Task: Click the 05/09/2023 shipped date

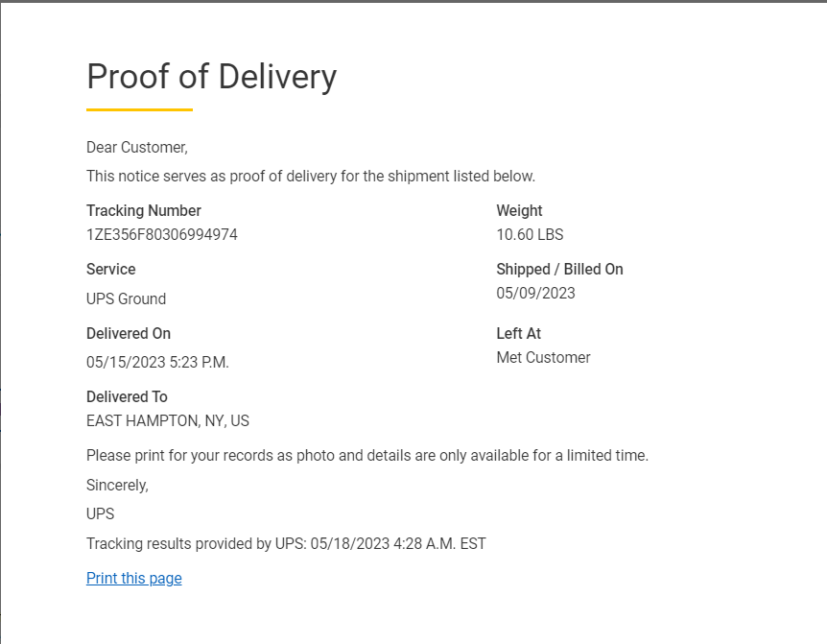Action: point(535,293)
